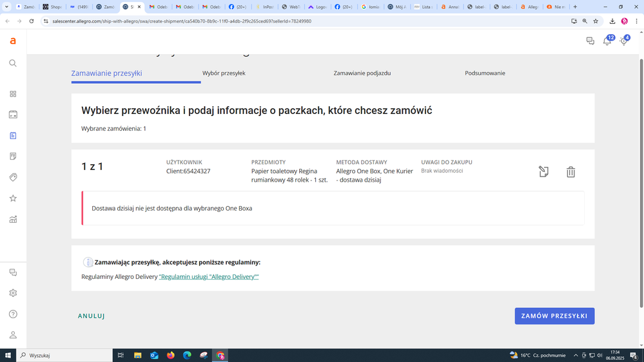This screenshot has height=362, width=644.
Task: Open the price tag icon in the sidebar
Action: 13,177
